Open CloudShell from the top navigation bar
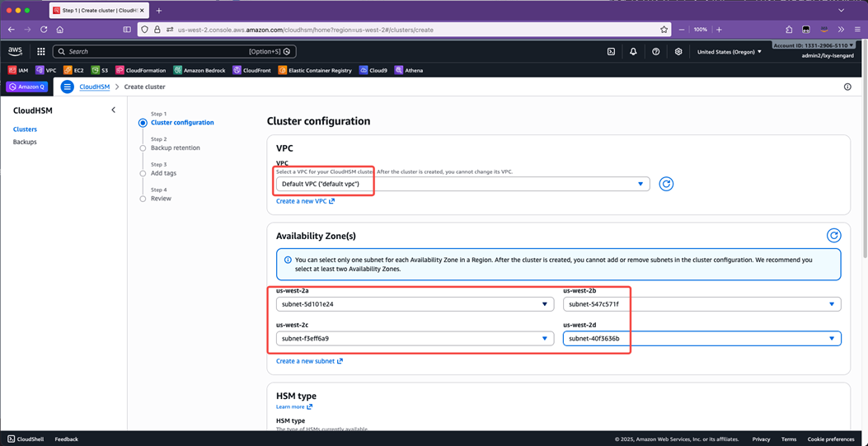 click(x=611, y=51)
